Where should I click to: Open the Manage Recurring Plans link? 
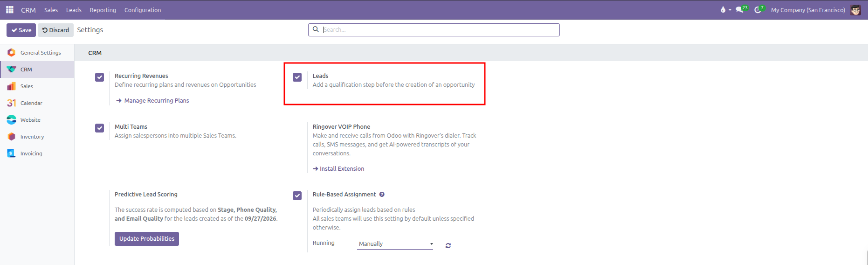coord(152,100)
